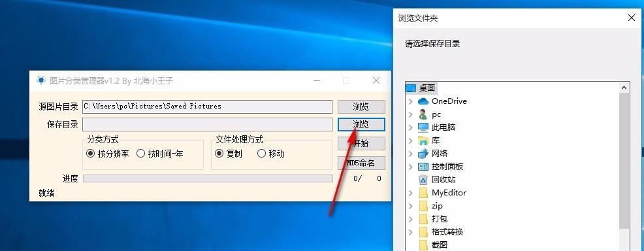
Task: Expand the 库 tree node
Action: (x=410, y=141)
